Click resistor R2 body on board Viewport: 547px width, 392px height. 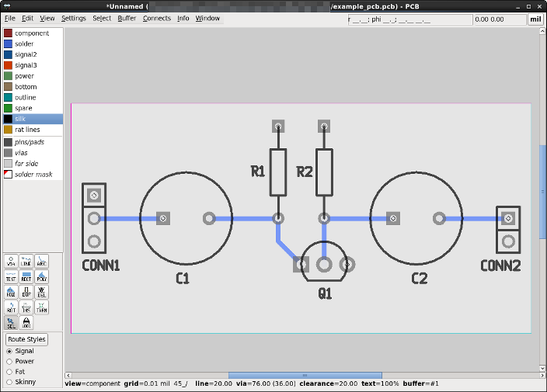[324, 172]
